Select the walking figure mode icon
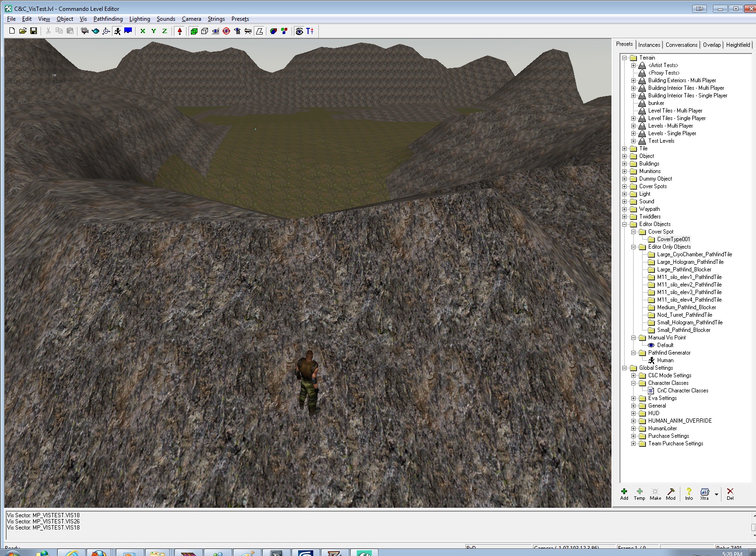This screenshot has height=556, width=756. pos(117,31)
